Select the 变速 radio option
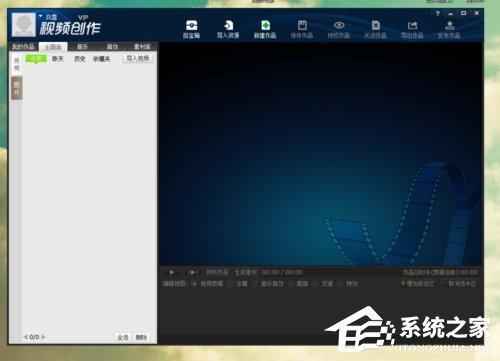The image size is (500, 361). click(x=323, y=284)
